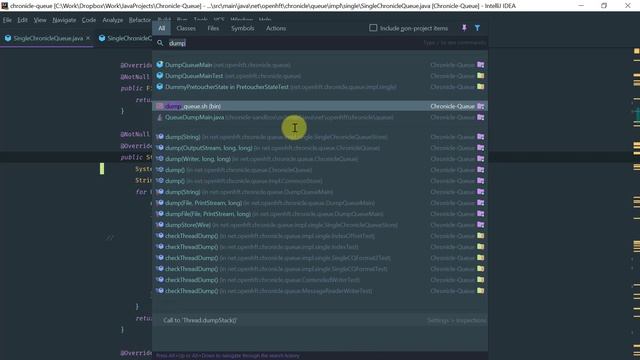Screen dimensions: 640x360
Task: Click class icon beside DumpQueueMain
Action: point(160,64)
